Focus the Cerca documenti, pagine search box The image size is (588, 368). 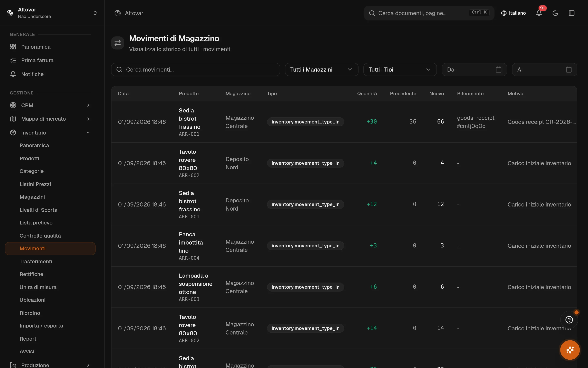coord(429,13)
